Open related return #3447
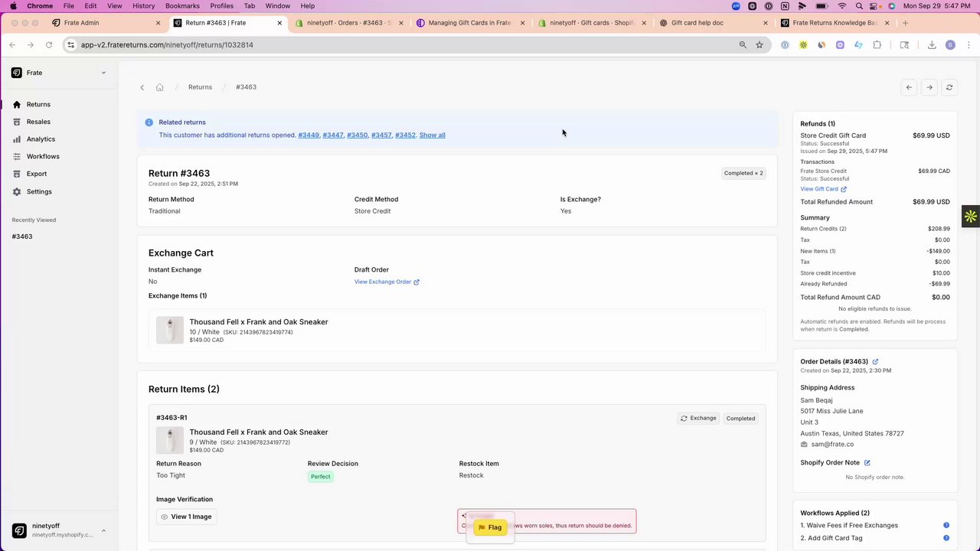 (333, 135)
